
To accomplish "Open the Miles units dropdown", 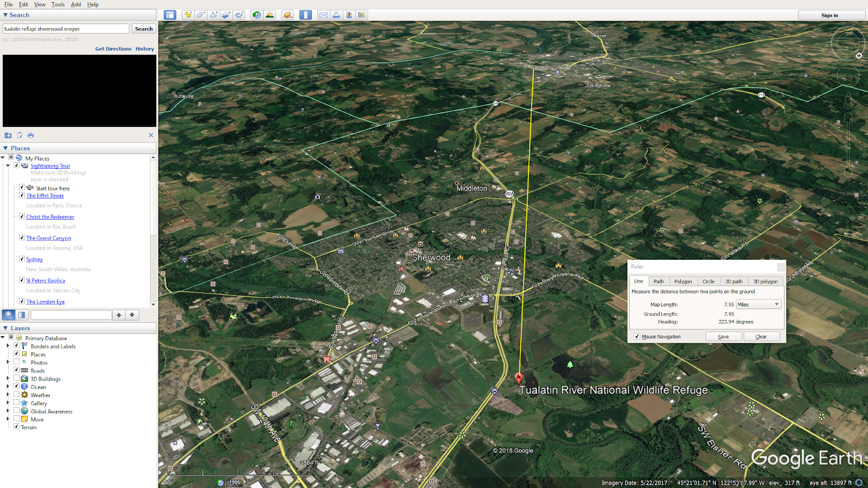I will 758,305.
